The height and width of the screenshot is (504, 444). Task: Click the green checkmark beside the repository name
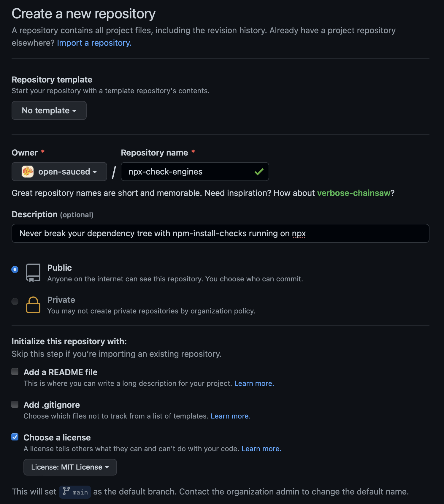[x=259, y=172]
